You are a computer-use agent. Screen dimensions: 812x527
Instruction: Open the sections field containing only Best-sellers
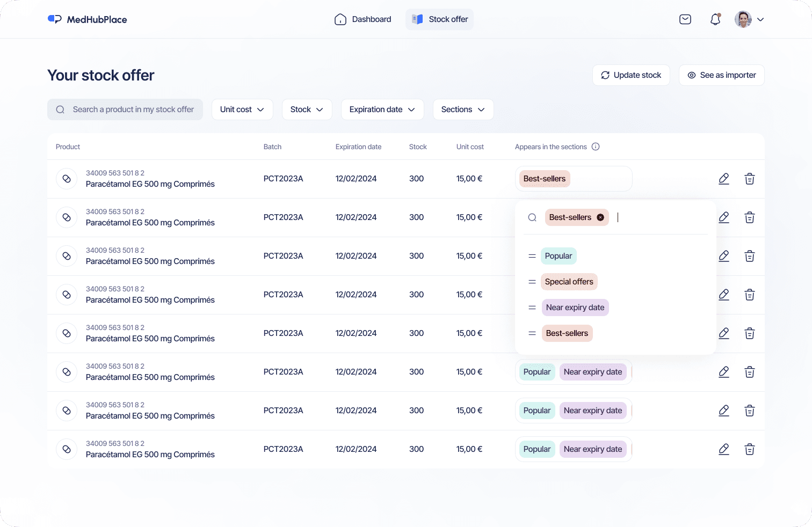click(x=574, y=179)
